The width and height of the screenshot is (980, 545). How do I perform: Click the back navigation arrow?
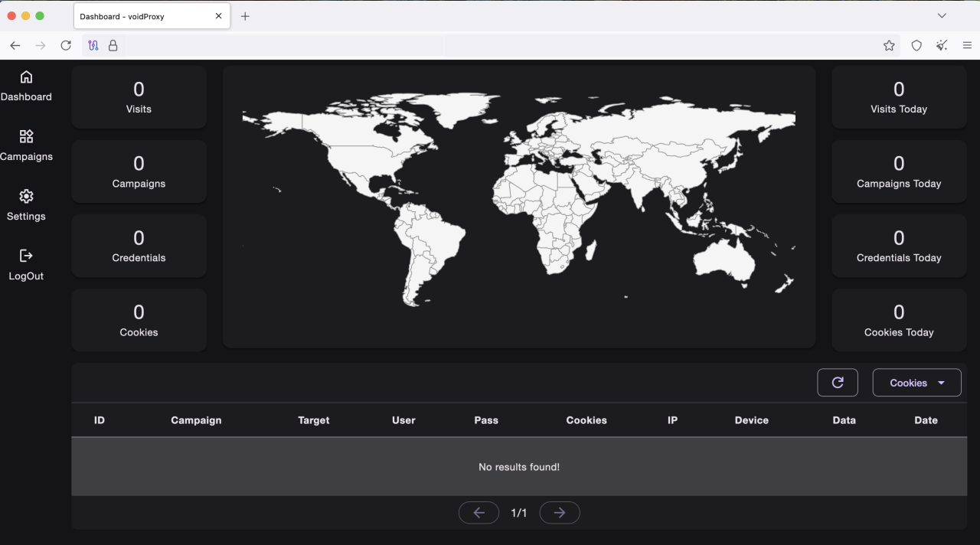pos(15,45)
